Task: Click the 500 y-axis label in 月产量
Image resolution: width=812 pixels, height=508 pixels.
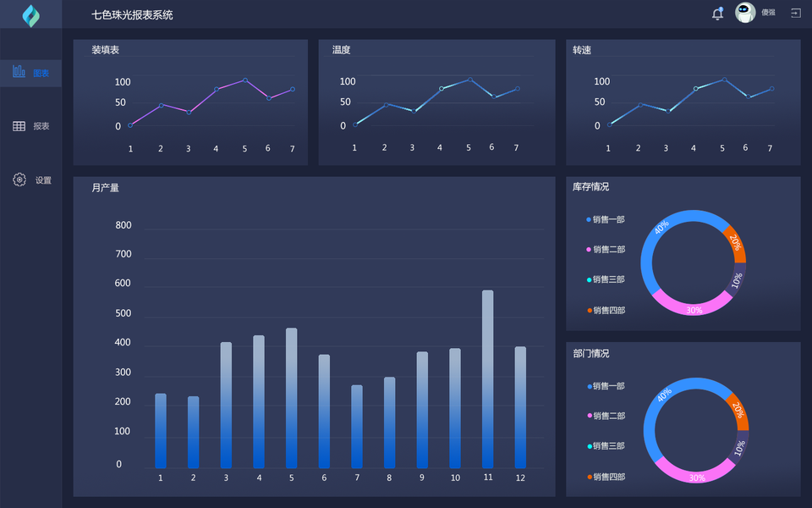Action: pos(123,313)
